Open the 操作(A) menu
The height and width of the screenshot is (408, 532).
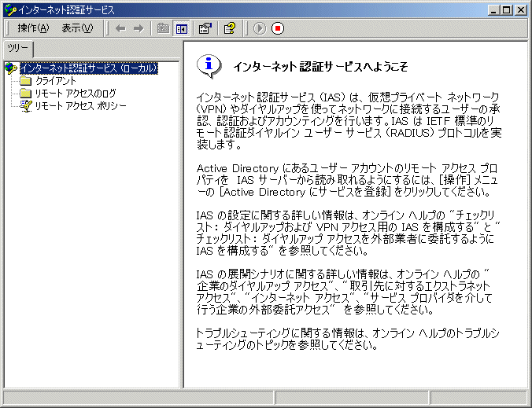click(33, 28)
